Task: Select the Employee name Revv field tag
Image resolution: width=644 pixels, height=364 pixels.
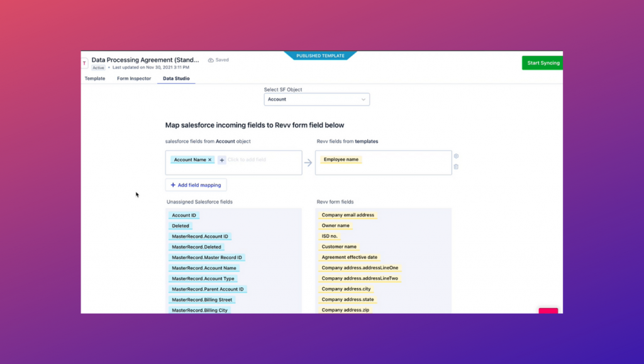Action: (x=341, y=159)
